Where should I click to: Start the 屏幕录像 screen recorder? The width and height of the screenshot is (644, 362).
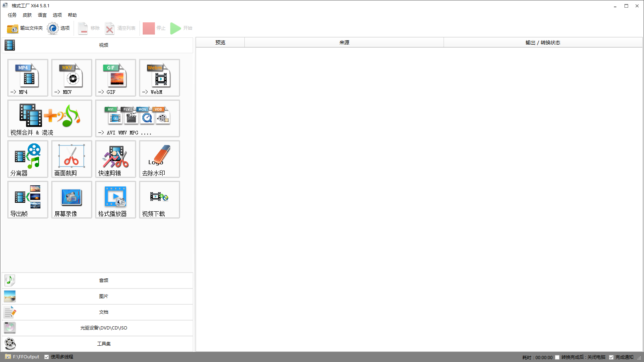[72, 199]
